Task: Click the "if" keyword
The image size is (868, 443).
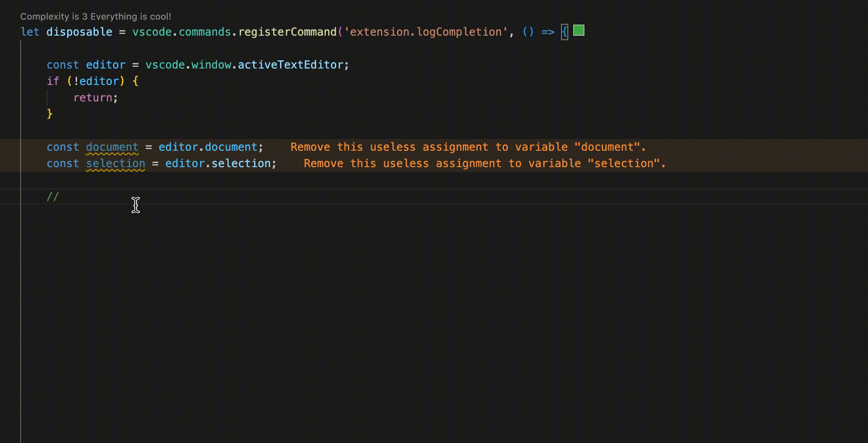Action: coord(53,81)
